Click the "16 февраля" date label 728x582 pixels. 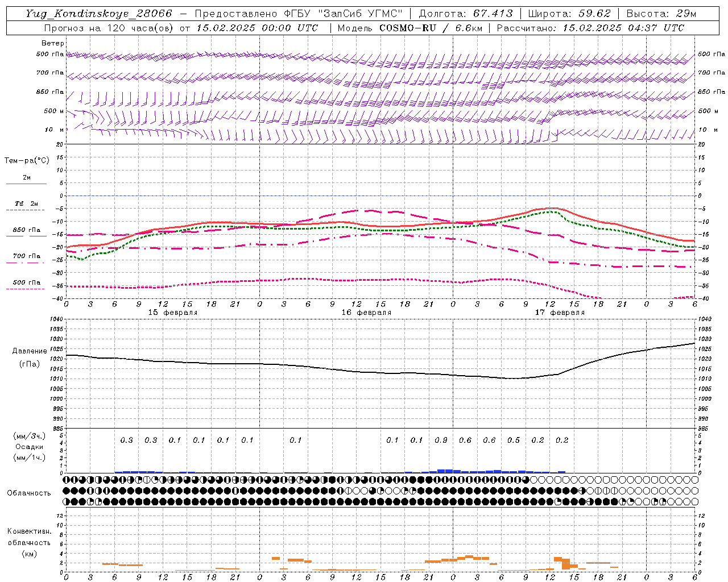tap(366, 313)
